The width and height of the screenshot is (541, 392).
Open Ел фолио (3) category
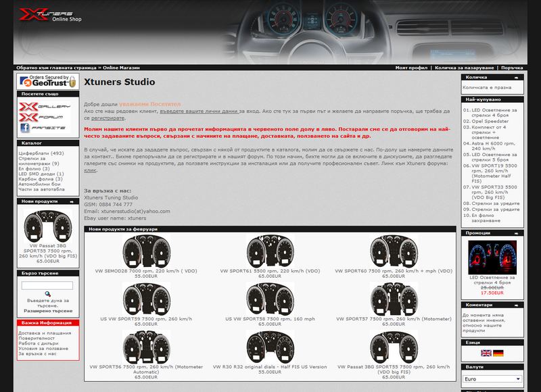34,168
